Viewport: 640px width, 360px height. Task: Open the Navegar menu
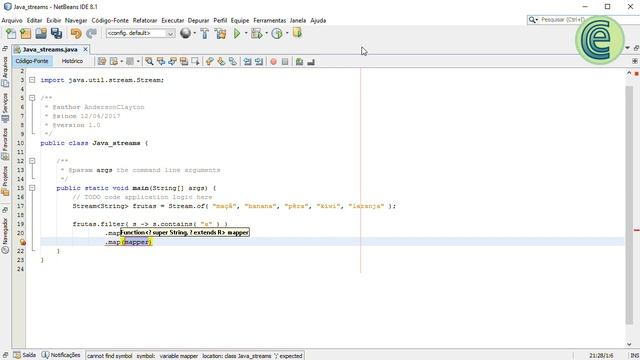76,20
